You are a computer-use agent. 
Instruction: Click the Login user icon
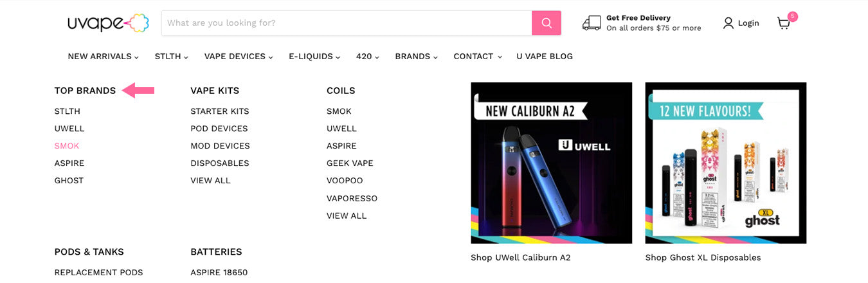tap(728, 23)
